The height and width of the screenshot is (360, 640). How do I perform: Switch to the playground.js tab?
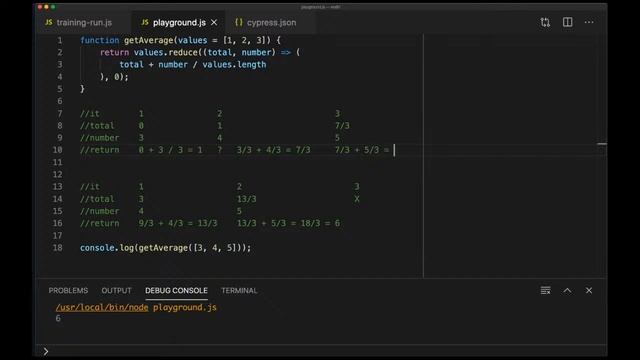(x=179, y=22)
